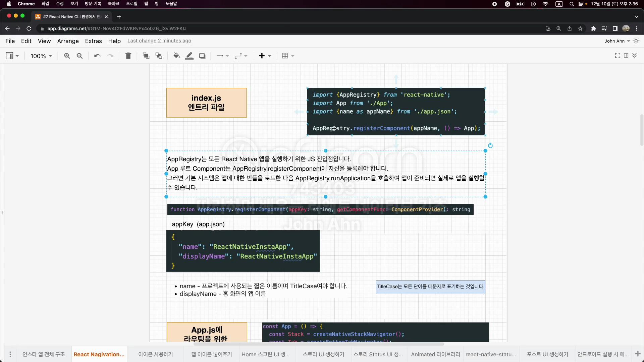
Task: Click the browser address bar
Action: tap(117, 28)
